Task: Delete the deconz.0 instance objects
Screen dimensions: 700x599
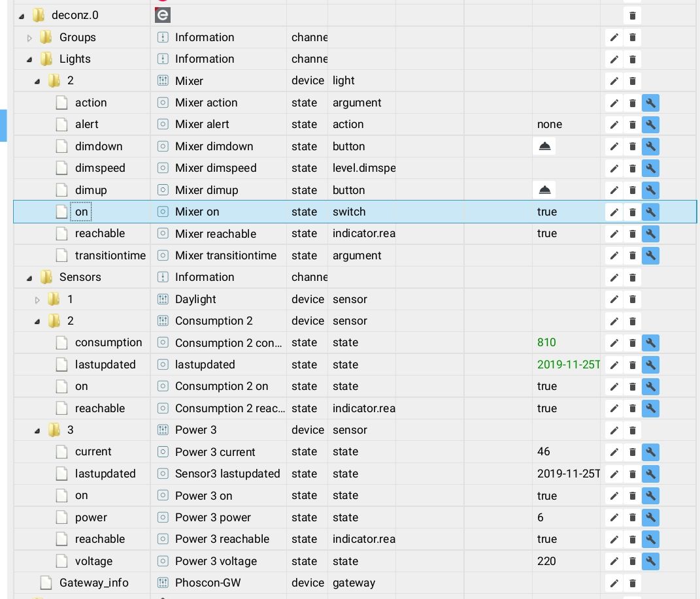Action: tap(632, 16)
